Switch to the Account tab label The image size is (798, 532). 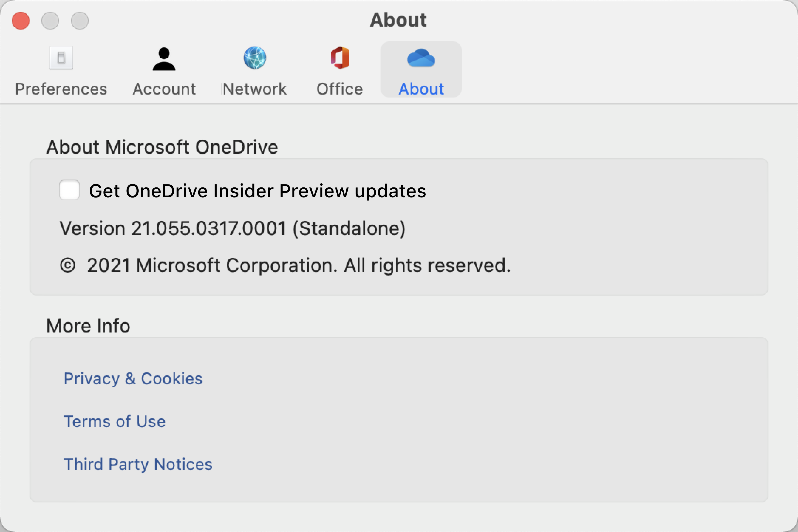164,89
